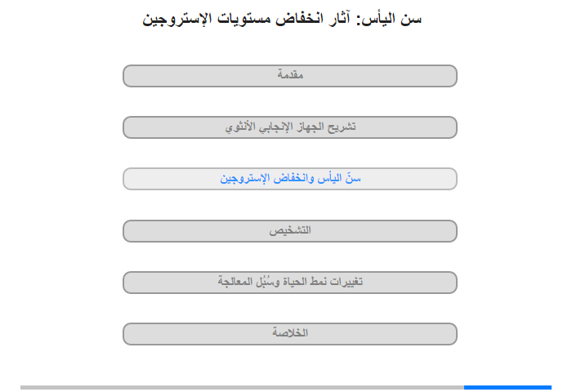Click the blue portion of progress bar
572x392 pixels.
pos(507,387)
